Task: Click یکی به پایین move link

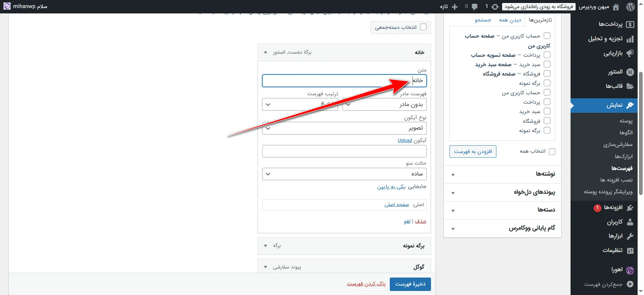Action: [391, 187]
